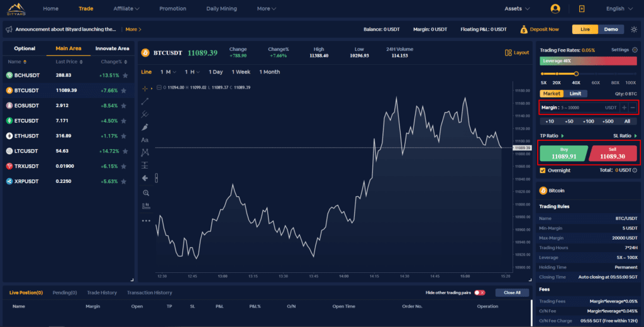Toggle Hide other trading pairs switch
Screen dimensions: 644x327
click(x=480, y=292)
